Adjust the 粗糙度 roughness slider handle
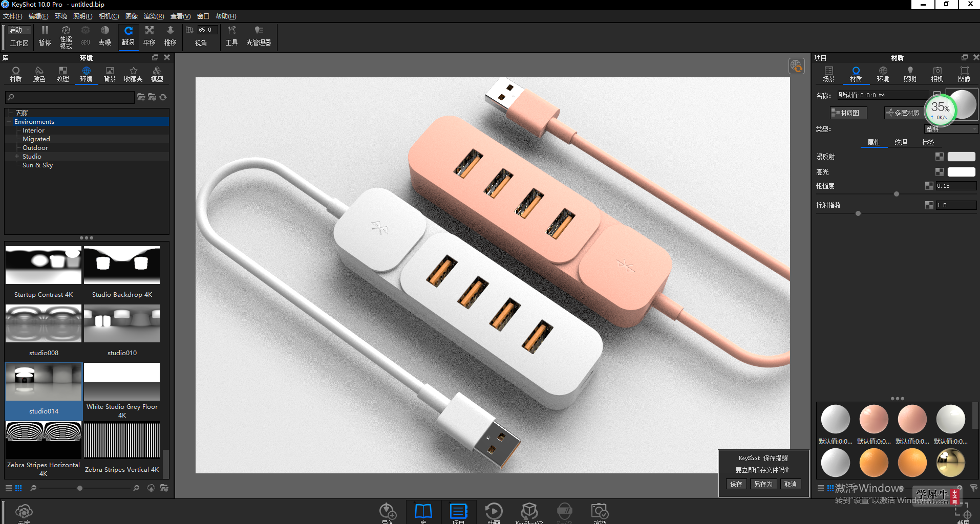The height and width of the screenshot is (524, 980). point(896,194)
